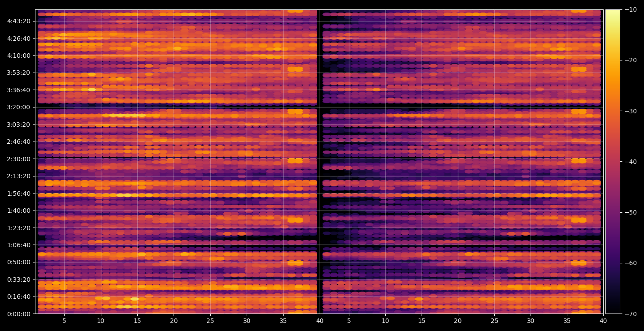Click the −50 colorbar tick label
Screen dimensions: 644x331
coord(631,212)
